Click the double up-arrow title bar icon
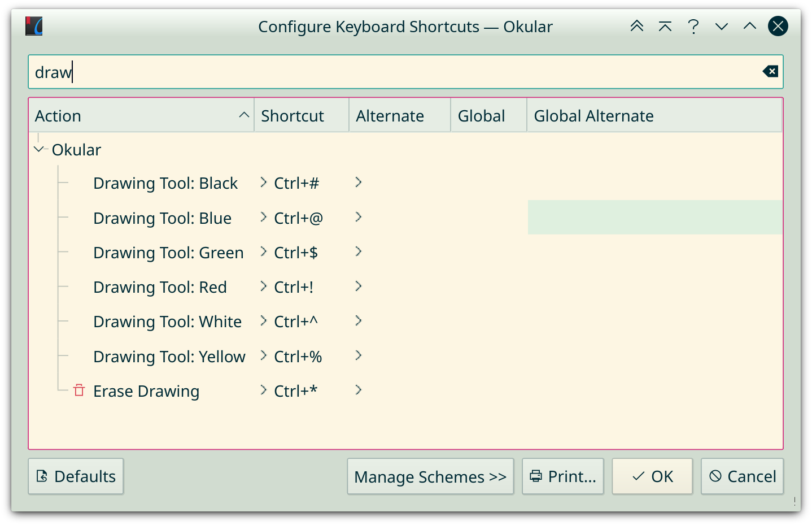This screenshot has width=812, height=525. tap(637, 26)
